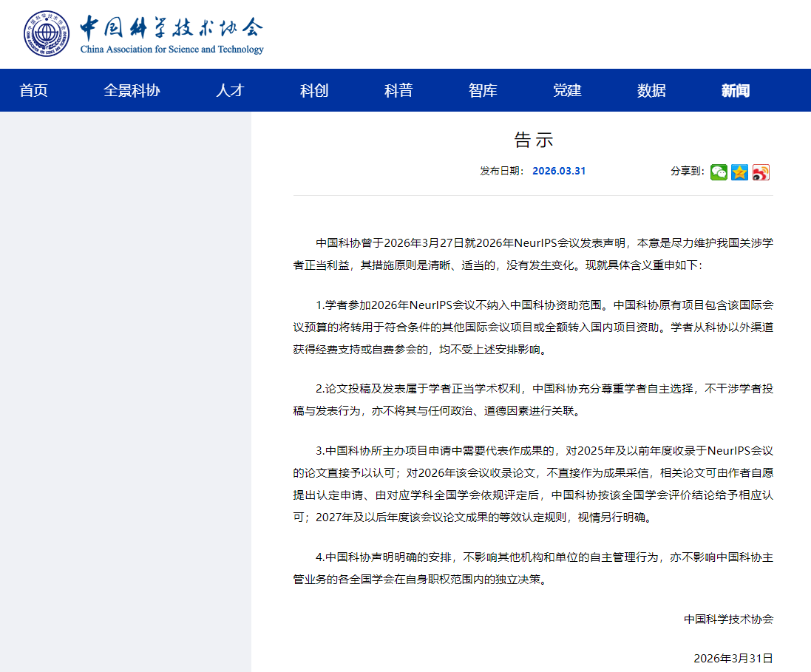Open the 智库 menu item

coord(483,90)
